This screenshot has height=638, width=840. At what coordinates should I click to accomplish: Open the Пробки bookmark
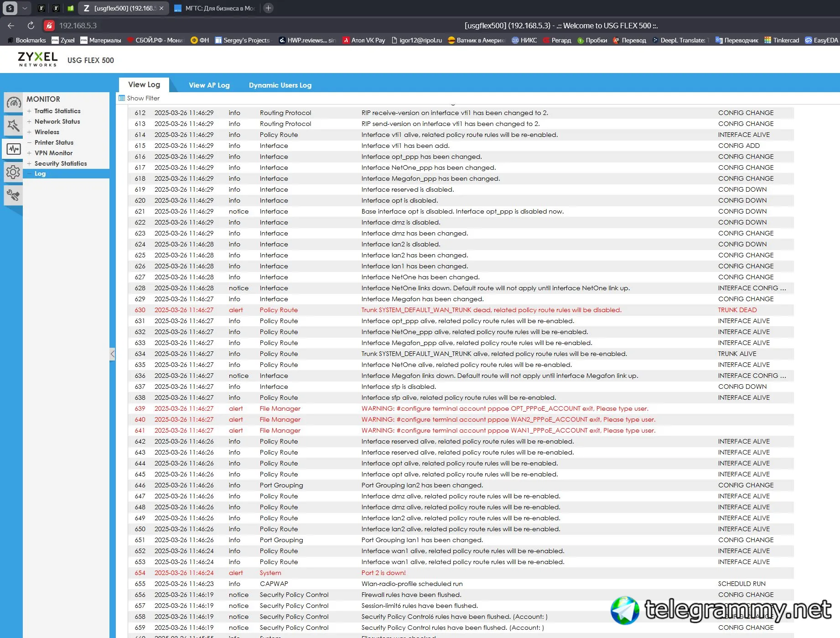(592, 40)
